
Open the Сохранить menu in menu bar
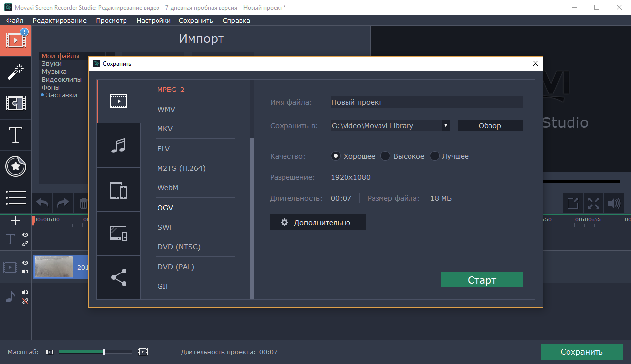click(x=196, y=20)
